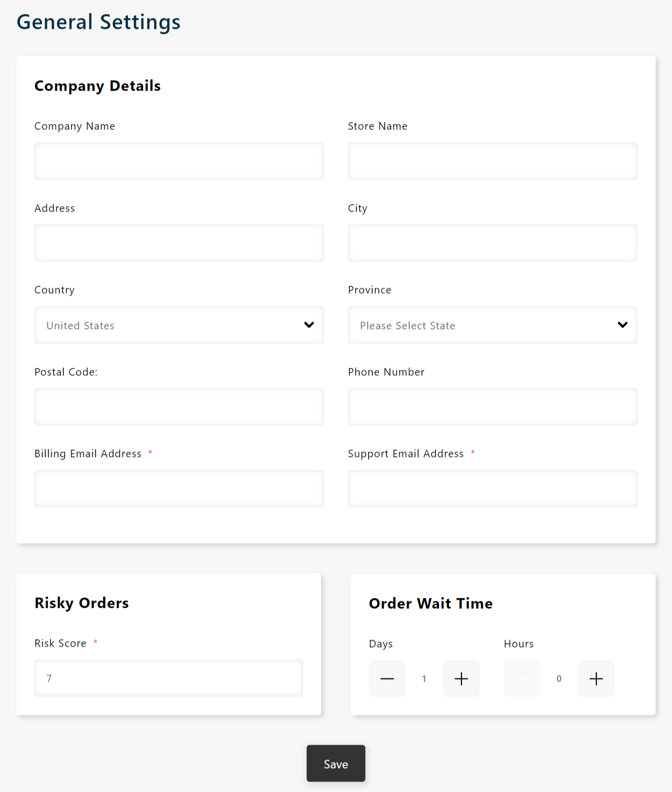
Task: Select the City input box
Action: (493, 243)
